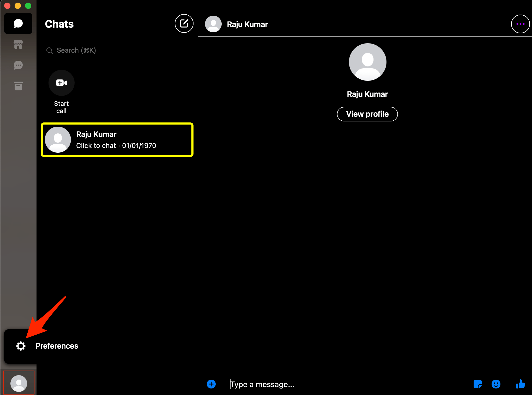The image size is (532, 395).
Task: Open the emoji picker
Action: coord(496,384)
